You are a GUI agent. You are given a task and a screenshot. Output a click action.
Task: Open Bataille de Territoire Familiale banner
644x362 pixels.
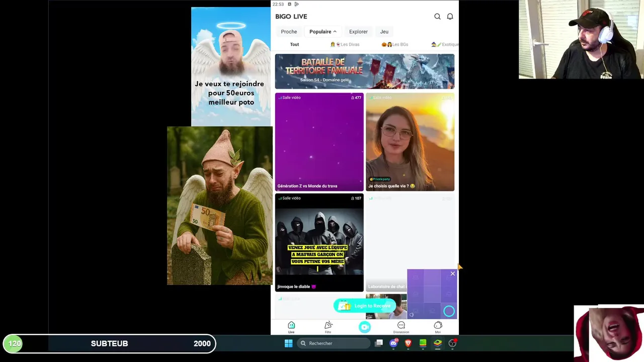tap(364, 71)
